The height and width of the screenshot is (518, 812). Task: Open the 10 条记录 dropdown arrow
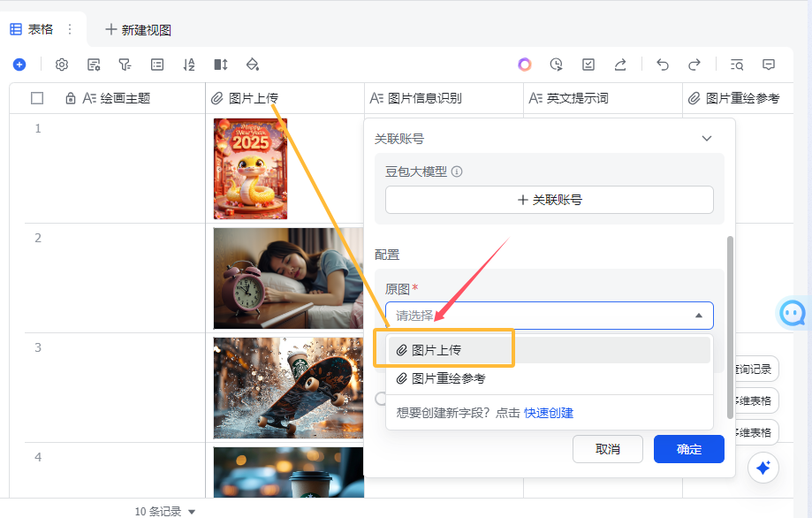[x=192, y=512]
